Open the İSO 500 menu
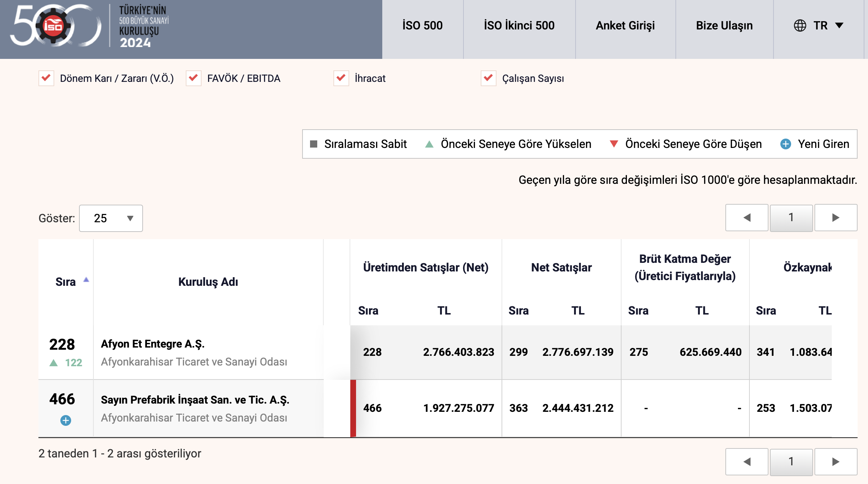The image size is (868, 484). 423,25
